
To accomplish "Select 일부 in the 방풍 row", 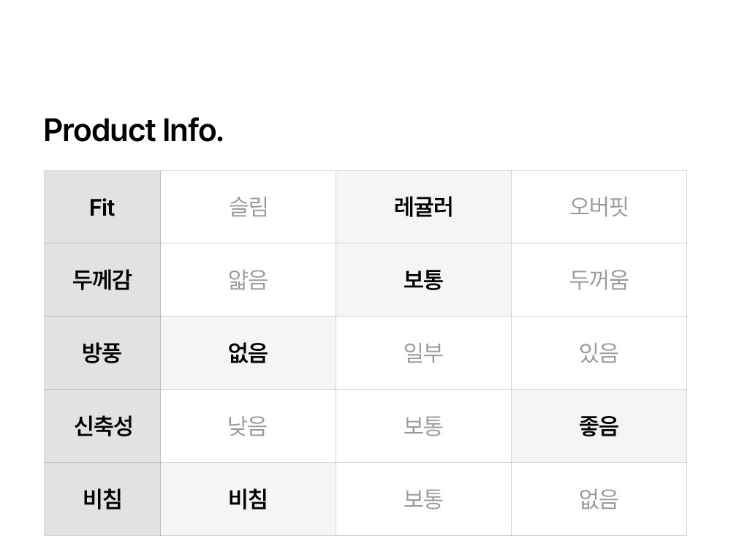I will [423, 353].
